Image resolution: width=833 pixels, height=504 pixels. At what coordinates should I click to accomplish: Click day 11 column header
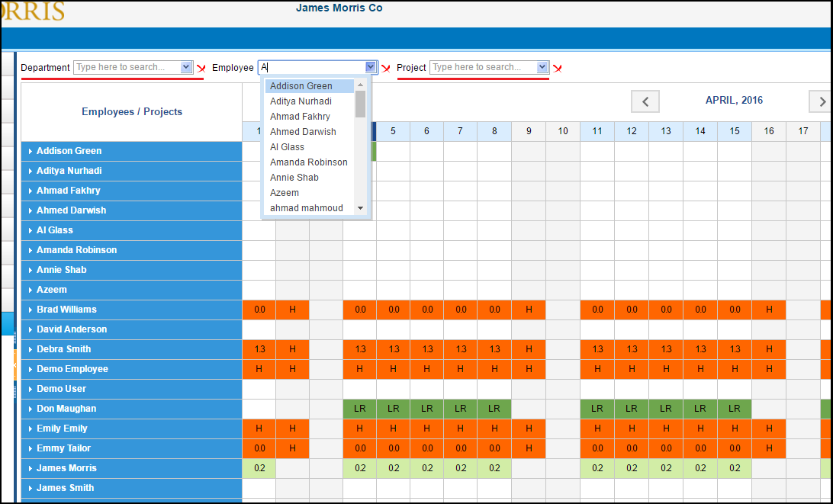pyautogui.click(x=597, y=131)
